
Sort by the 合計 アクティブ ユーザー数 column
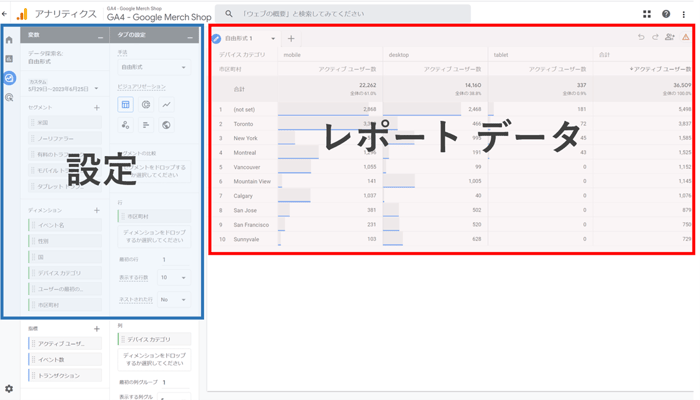tap(660, 69)
